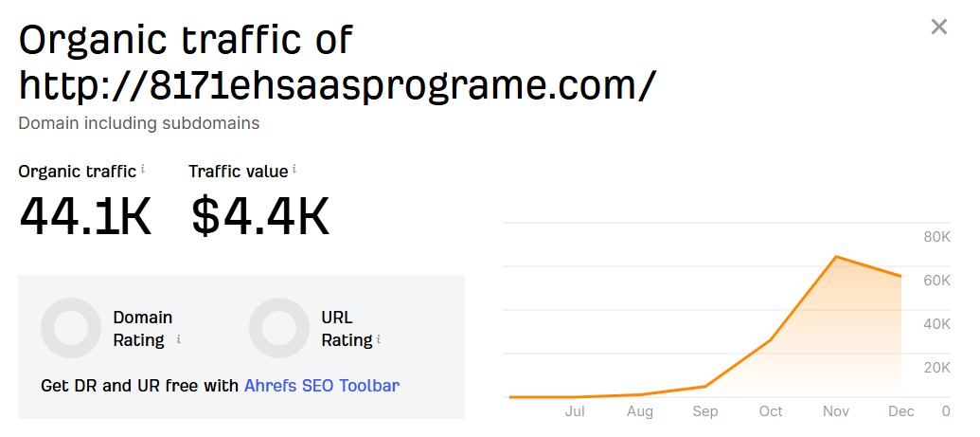980x437 pixels.
Task: Click the URL Rating donut gauge
Action: [279, 328]
